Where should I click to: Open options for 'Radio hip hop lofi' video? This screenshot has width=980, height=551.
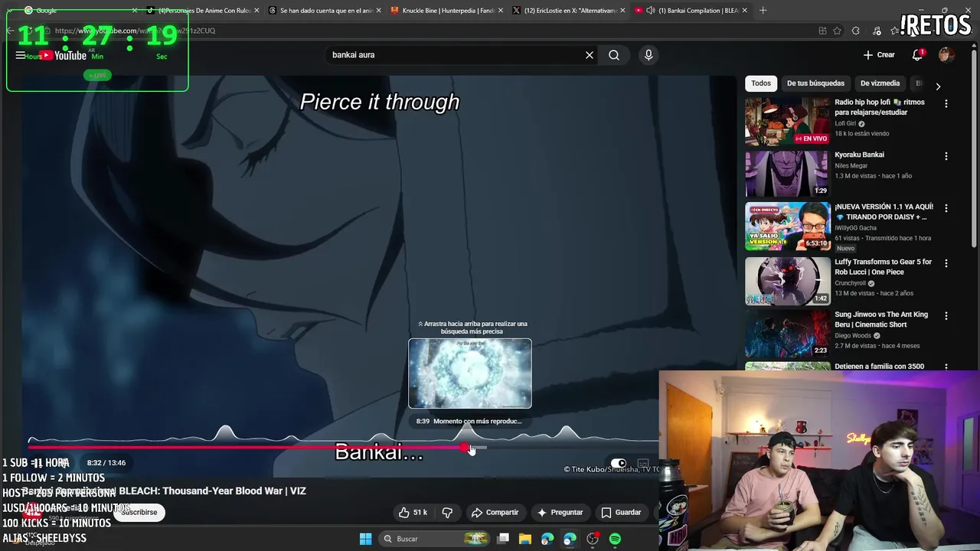tap(946, 103)
